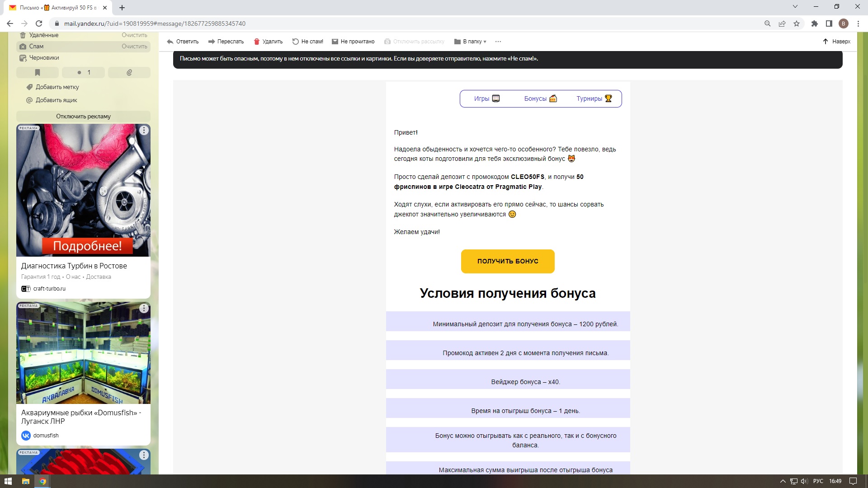Open options on turbine ad
This screenshot has width=868, height=488.
144,130
